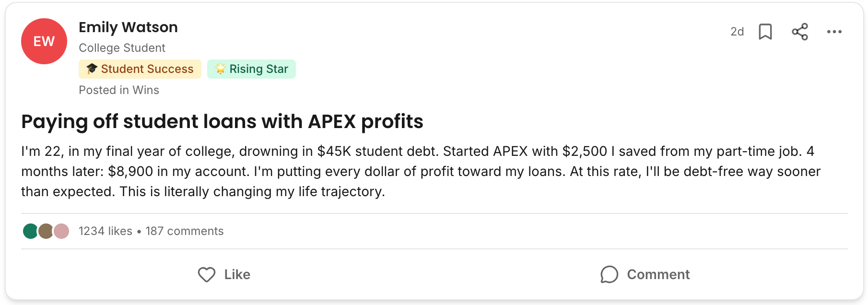Open the three-dot more options menu
The image size is (868, 305).
click(834, 32)
